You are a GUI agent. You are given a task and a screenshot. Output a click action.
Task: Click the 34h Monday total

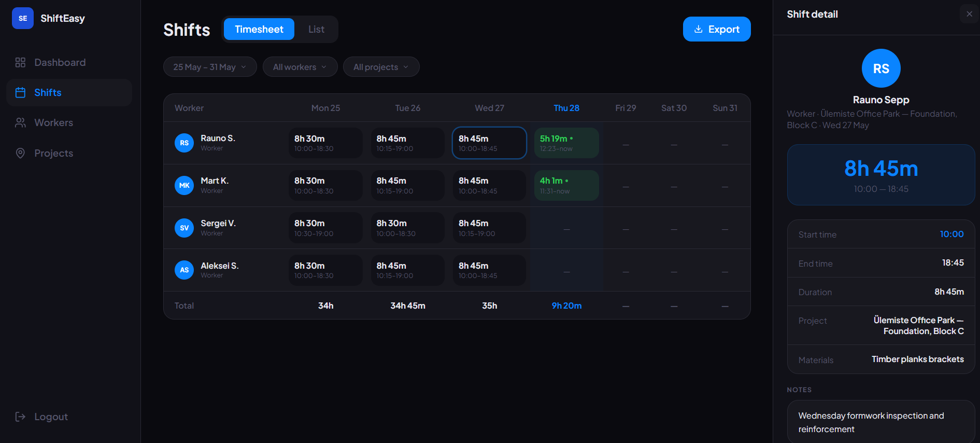click(325, 306)
